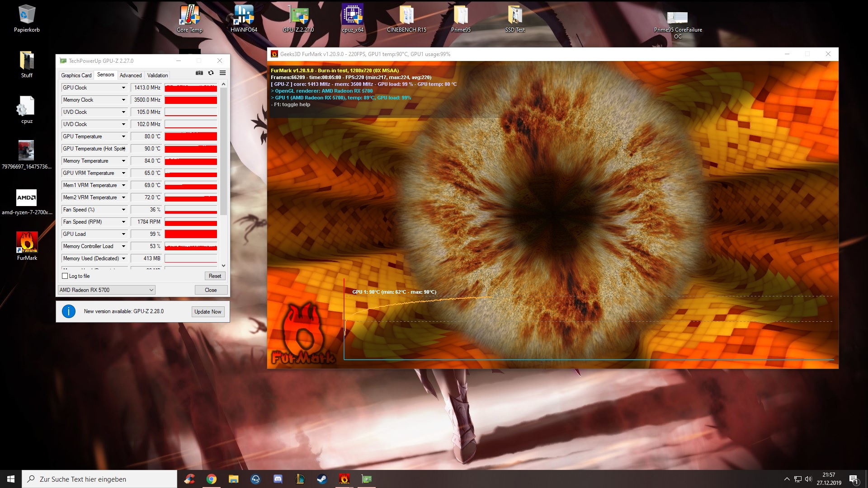Open Steam from the taskbar
This screenshot has height=488, width=868.
pyautogui.click(x=322, y=479)
